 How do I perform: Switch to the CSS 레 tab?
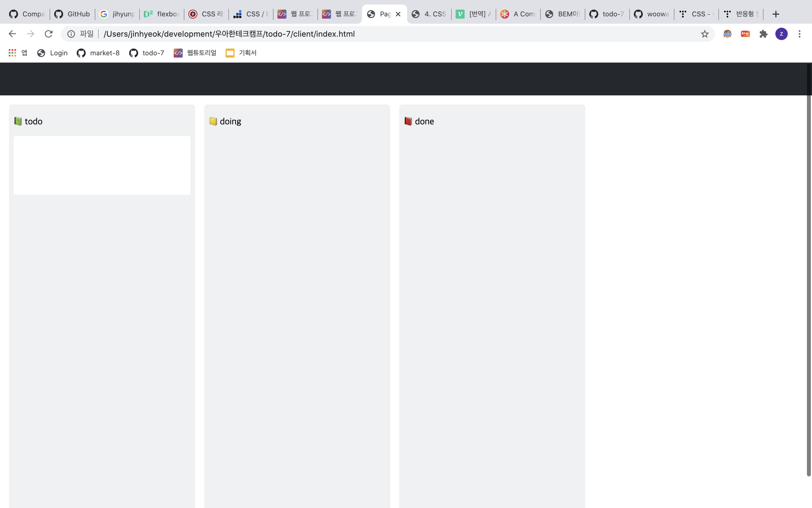206,14
